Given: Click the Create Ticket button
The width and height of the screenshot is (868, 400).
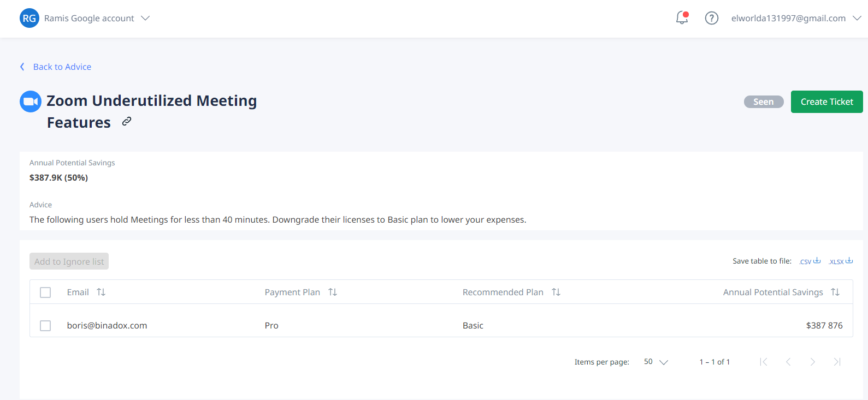Looking at the screenshot, I should tap(826, 102).
